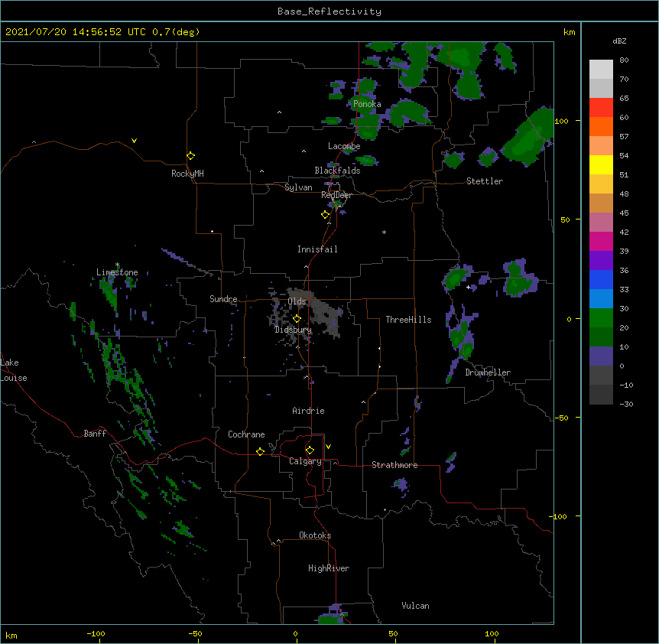Click the Drumheller city label
The height and width of the screenshot is (644, 659).
coord(488,372)
